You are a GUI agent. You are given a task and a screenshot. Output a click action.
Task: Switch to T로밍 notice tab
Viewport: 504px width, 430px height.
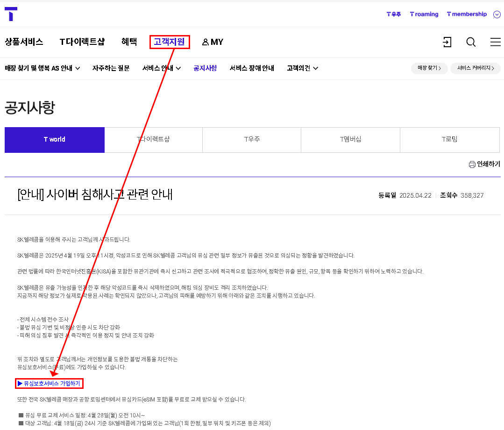click(x=449, y=140)
